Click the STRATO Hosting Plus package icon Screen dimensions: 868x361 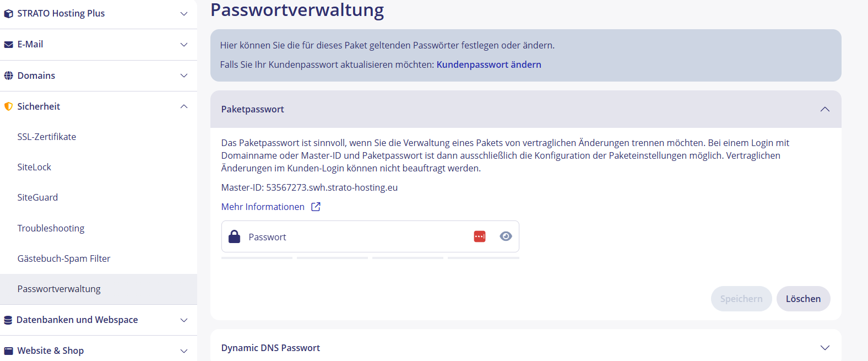pyautogui.click(x=9, y=14)
